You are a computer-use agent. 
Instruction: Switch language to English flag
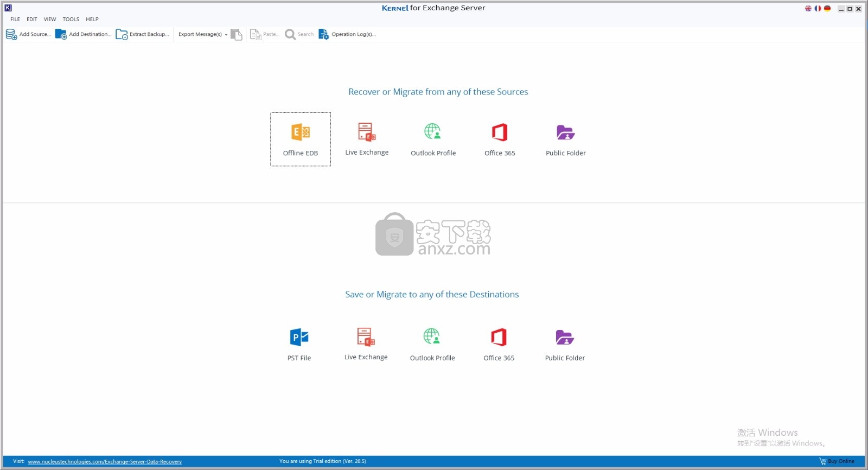coord(808,8)
